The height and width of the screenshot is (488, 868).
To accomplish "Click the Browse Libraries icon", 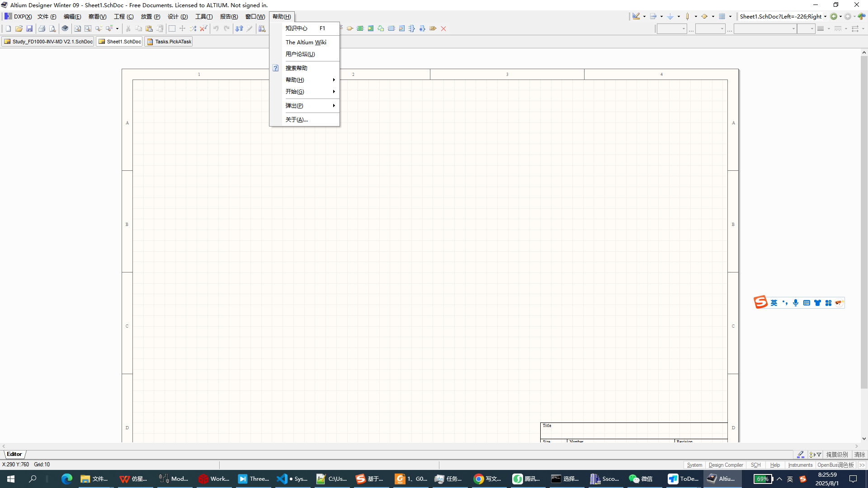I will (262, 28).
